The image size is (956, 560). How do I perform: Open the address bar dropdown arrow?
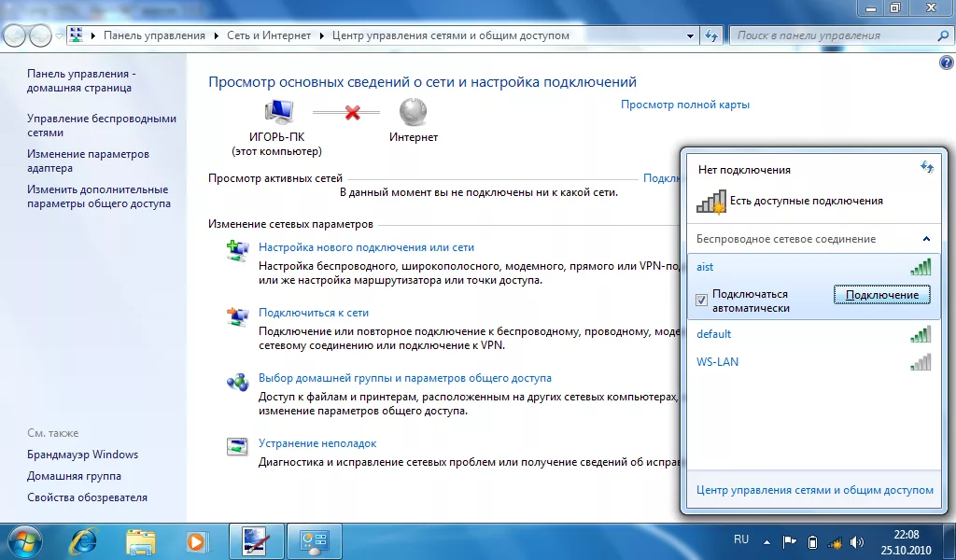pos(689,34)
